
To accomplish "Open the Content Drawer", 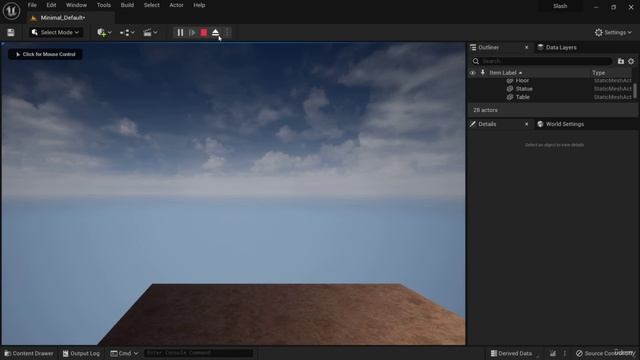I will (x=29, y=353).
